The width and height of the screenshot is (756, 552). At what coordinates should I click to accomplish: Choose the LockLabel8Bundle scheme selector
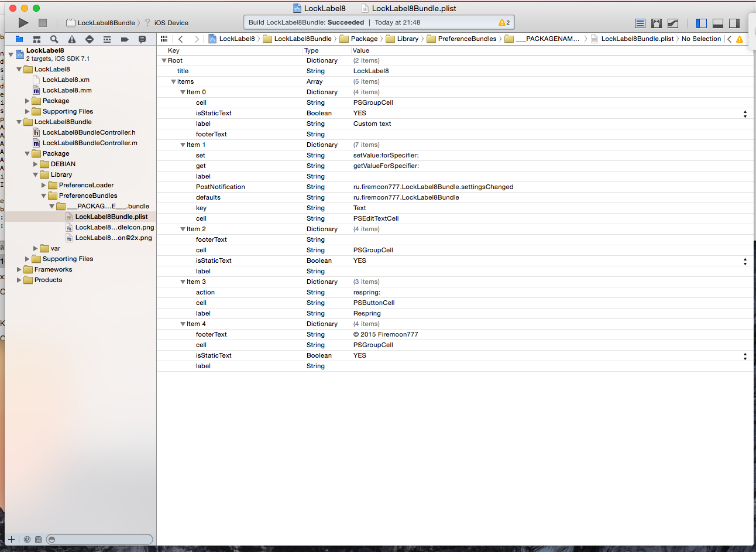click(101, 23)
